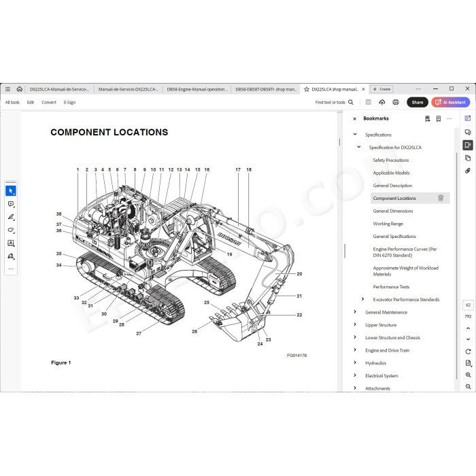Jump to Safety Precautions bookmark
This screenshot has width=476, height=476.
tap(391, 160)
